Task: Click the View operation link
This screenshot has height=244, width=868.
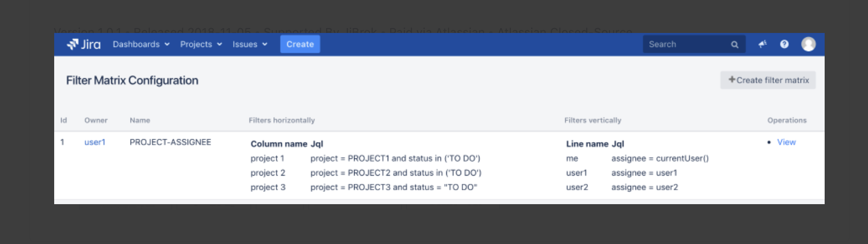Action: coord(786,142)
